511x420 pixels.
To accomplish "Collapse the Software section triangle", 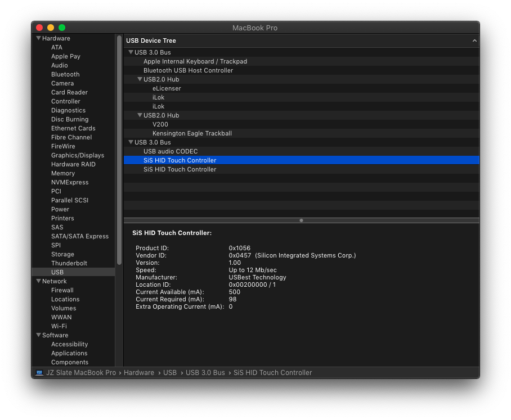I will coord(38,335).
